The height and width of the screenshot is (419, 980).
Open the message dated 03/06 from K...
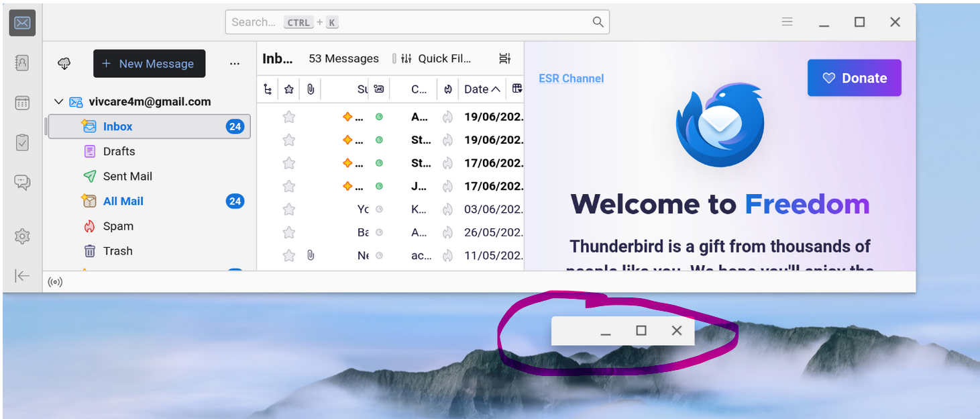click(390, 209)
